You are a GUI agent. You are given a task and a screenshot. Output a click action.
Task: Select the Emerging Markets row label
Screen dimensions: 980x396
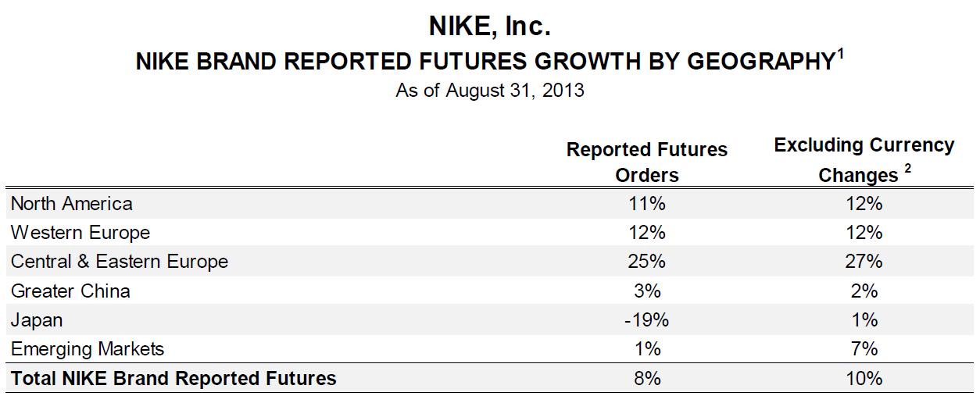pos(88,349)
